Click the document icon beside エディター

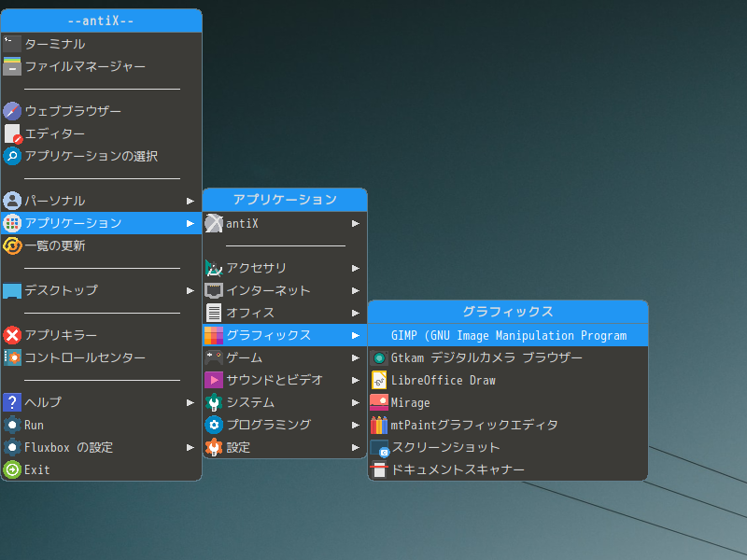tap(13, 133)
